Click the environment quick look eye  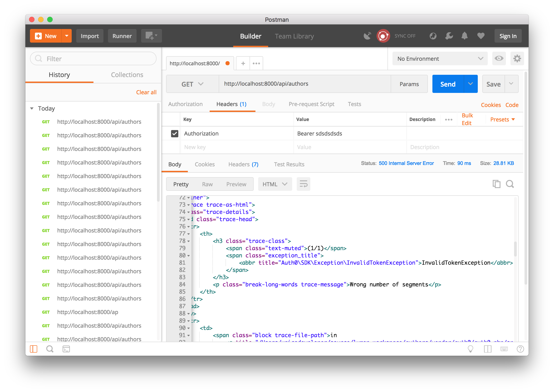click(499, 58)
